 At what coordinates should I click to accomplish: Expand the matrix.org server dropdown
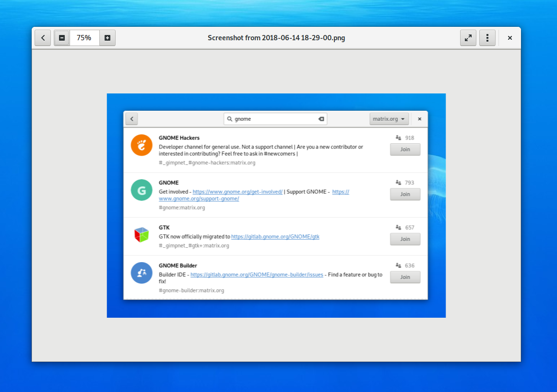(x=389, y=119)
